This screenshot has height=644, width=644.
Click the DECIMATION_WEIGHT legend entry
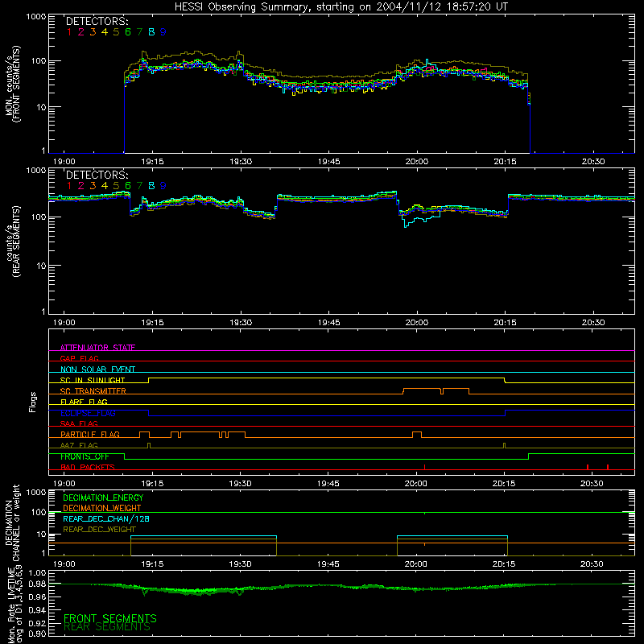pyautogui.click(x=102, y=508)
